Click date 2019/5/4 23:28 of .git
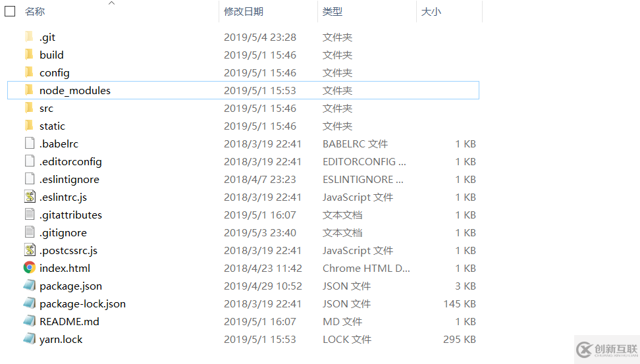640x364 pixels. click(x=260, y=37)
